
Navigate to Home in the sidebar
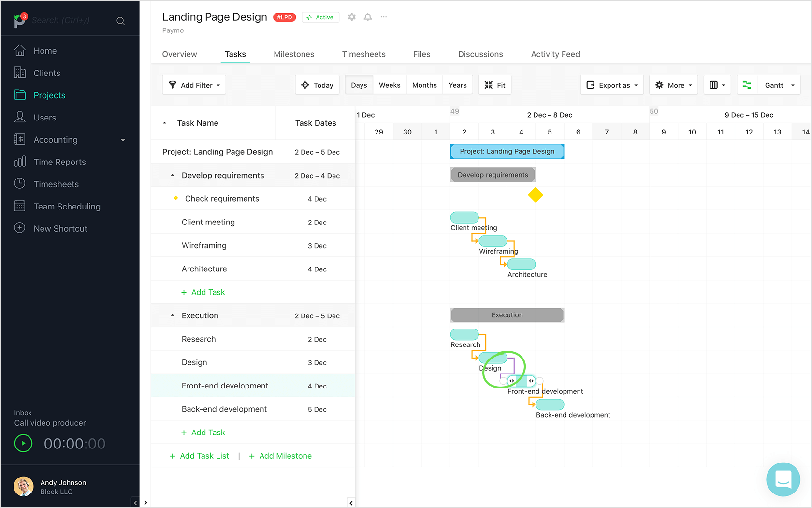(45, 50)
